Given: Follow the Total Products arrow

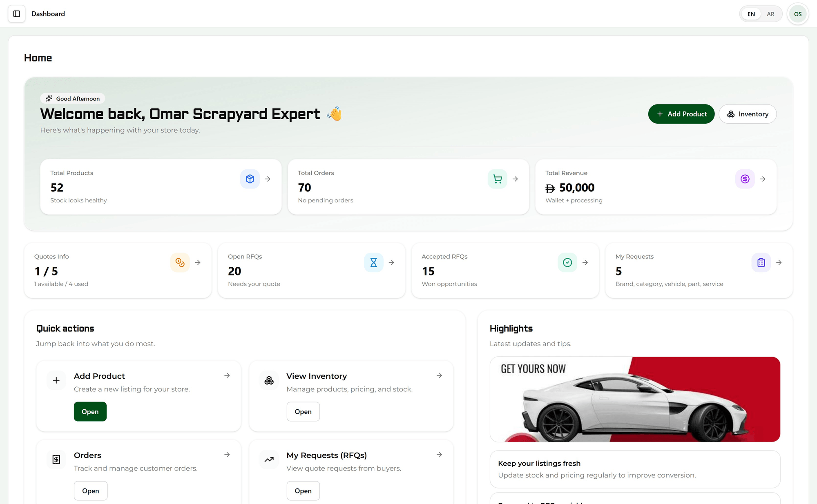Looking at the screenshot, I should pyautogui.click(x=268, y=179).
